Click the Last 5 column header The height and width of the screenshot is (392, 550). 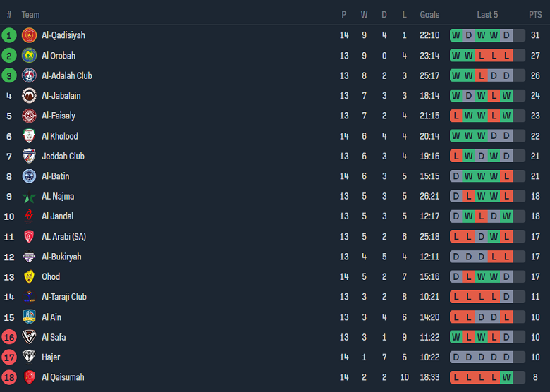tap(487, 14)
